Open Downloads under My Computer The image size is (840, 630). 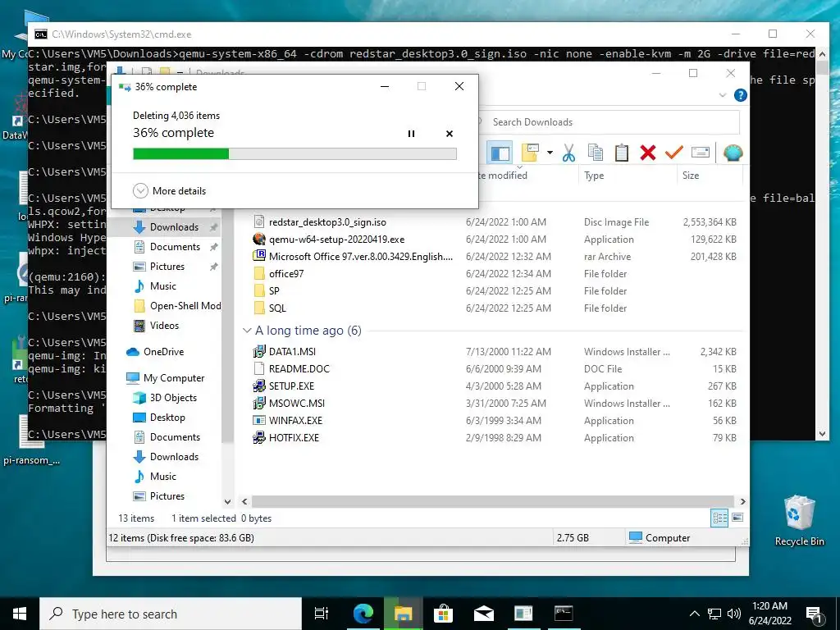pyautogui.click(x=174, y=457)
